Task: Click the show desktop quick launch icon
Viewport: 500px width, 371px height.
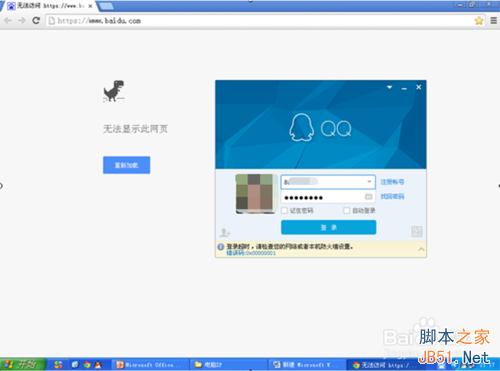Action: tap(75, 365)
